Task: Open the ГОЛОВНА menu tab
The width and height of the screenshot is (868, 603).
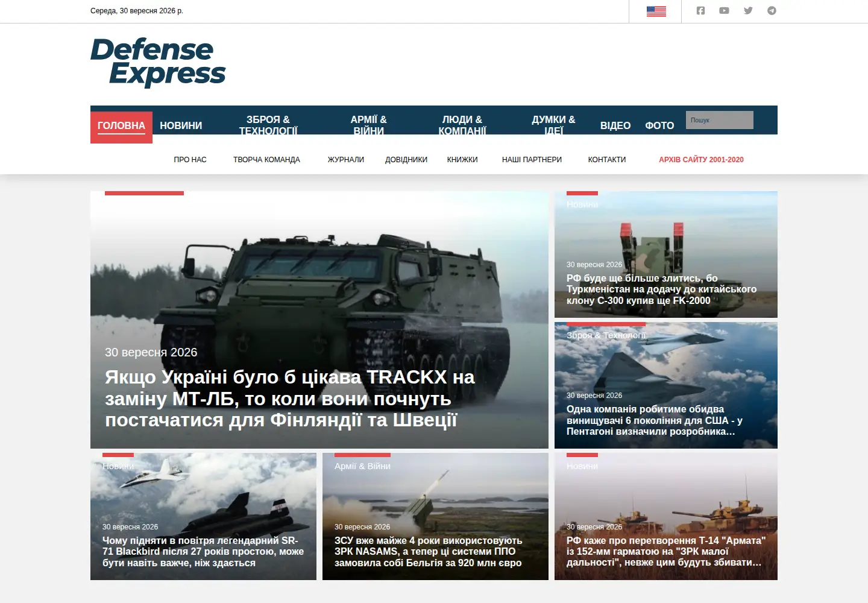Action: [x=121, y=126]
